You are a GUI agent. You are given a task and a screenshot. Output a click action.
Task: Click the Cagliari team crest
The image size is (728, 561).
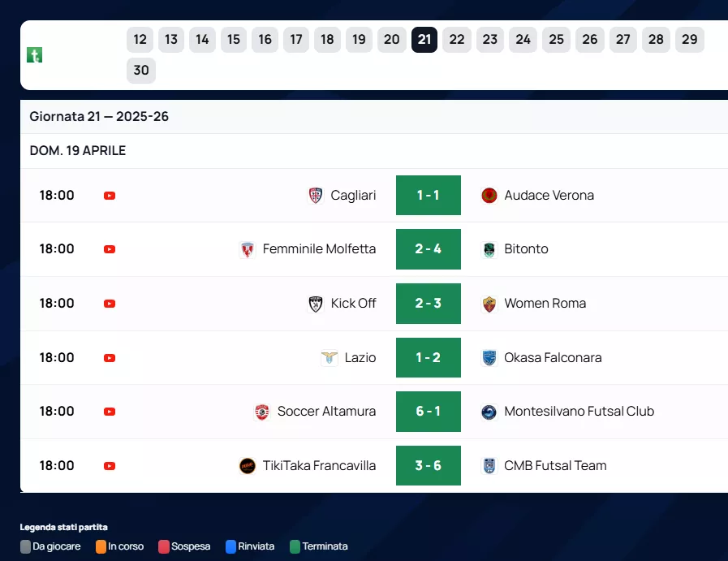coord(316,196)
